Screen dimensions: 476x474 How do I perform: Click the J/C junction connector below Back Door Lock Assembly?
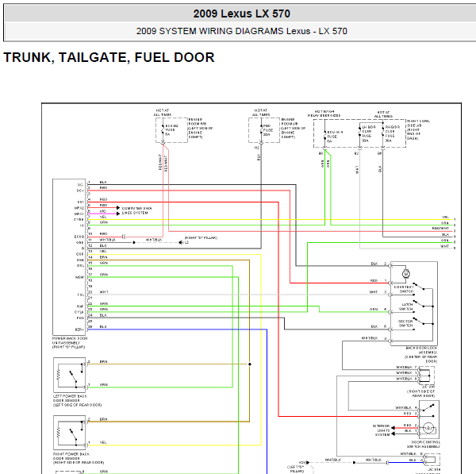(425, 376)
